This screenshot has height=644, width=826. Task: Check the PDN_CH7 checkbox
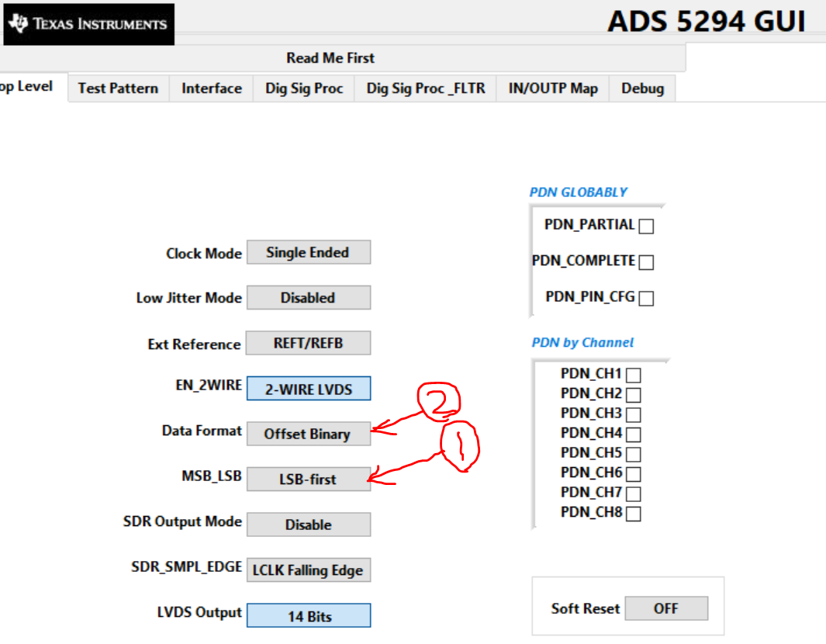click(634, 493)
